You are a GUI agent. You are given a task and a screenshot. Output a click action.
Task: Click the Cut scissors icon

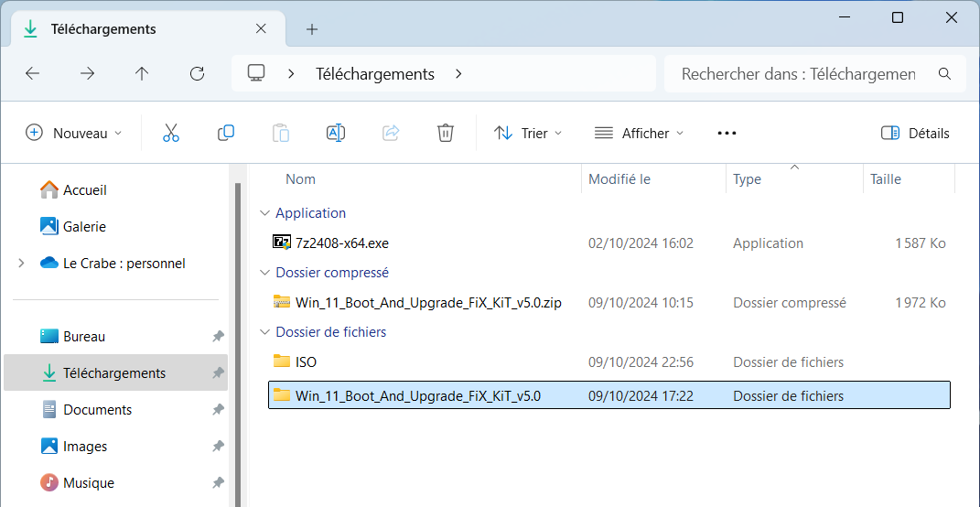170,134
